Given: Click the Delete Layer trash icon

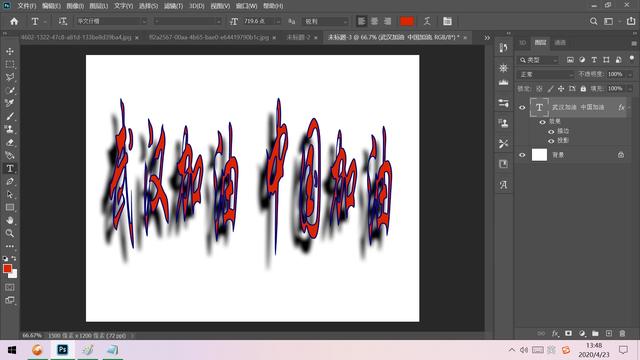Looking at the screenshot, I should tap(622, 333).
